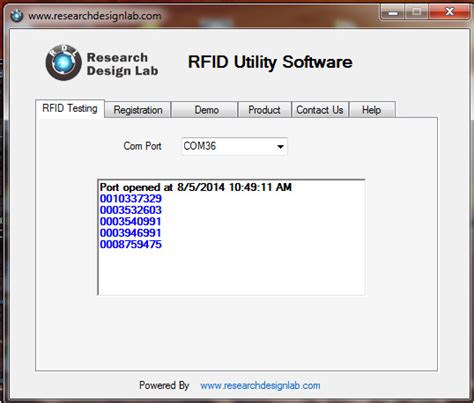Open the Help tab
The width and height of the screenshot is (474, 403).
click(372, 110)
